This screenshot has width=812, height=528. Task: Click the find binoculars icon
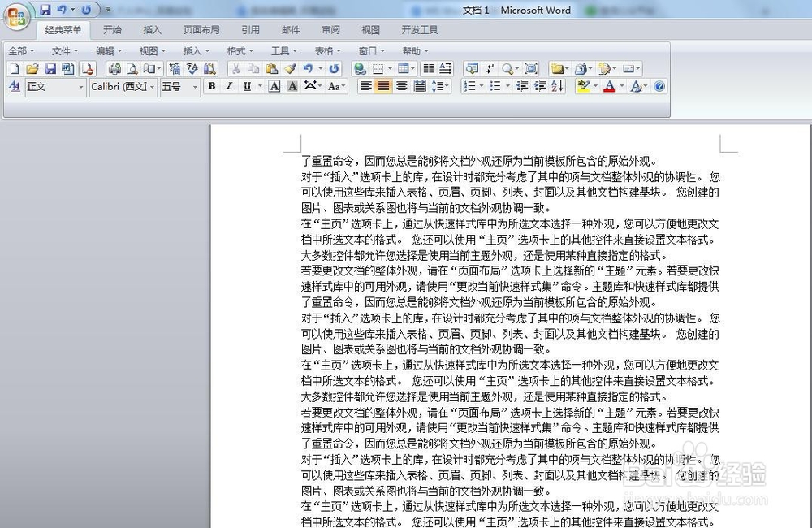(209, 68)
